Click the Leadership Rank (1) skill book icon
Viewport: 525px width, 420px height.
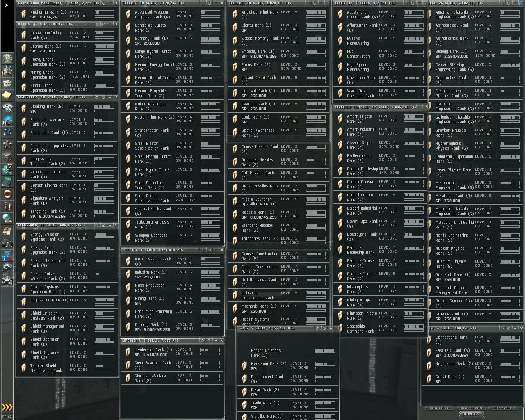[x=128, y=352]
